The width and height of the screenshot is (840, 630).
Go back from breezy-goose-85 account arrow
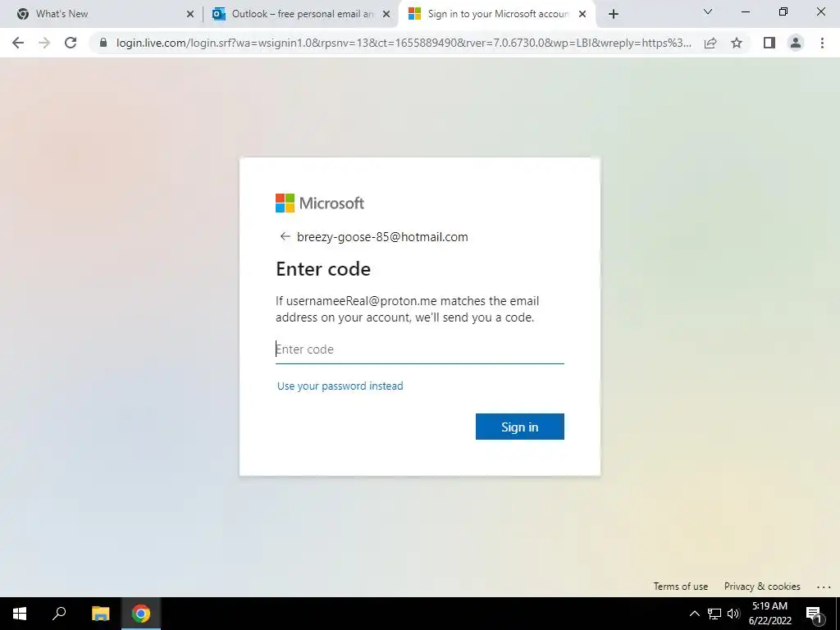coord(285,236)
